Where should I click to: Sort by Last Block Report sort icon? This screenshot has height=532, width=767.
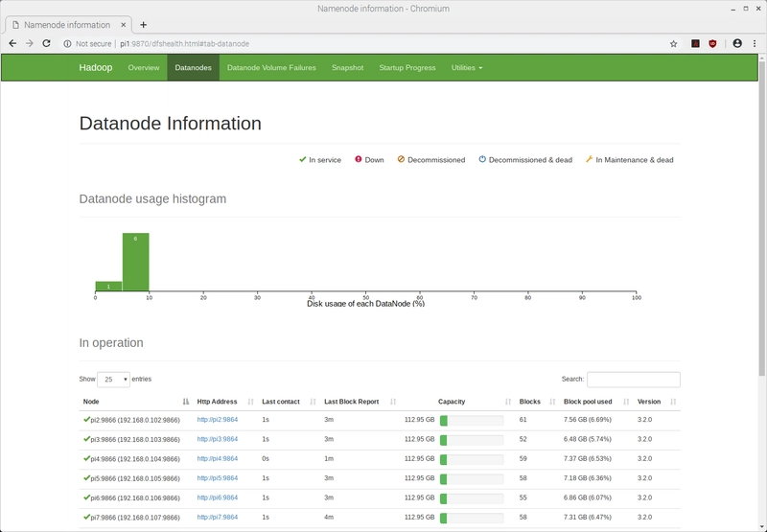coord(393,402)
